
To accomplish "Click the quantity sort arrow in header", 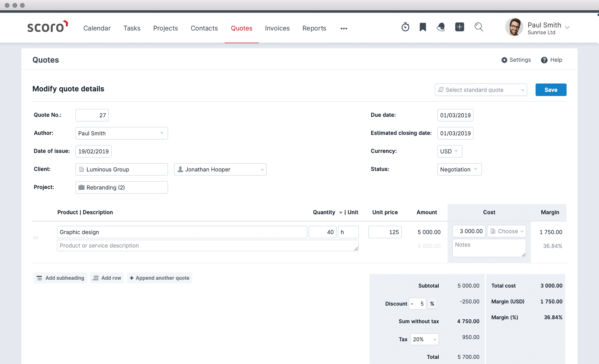I will pyautogui.click(x=341, y=213).
